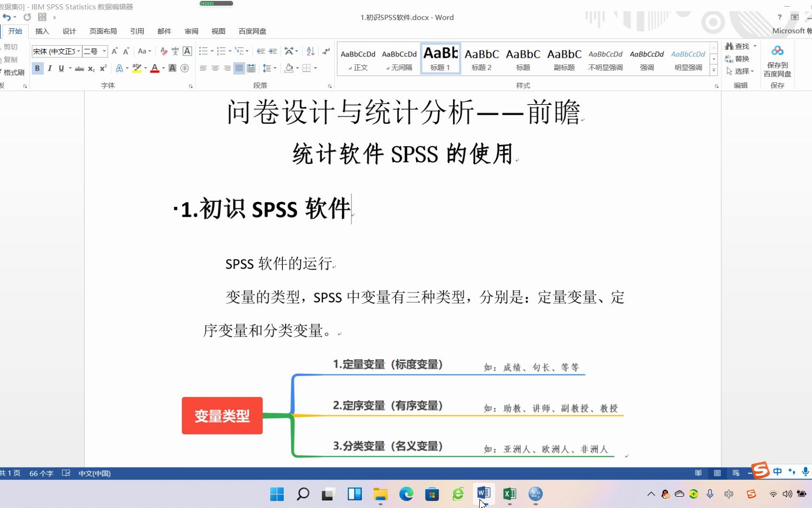812x508 pixels.
Task: Click the yellow text highlight color button
Action: [137, 69]
